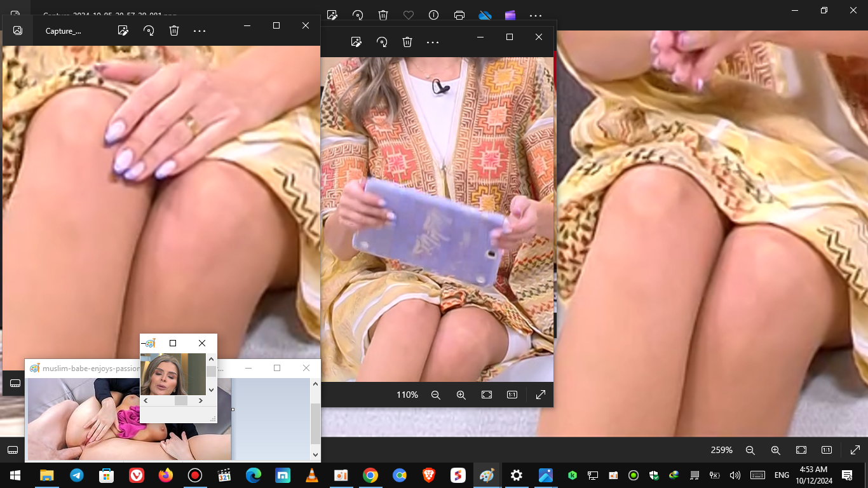Open the Windows Start menu
The width and height of the screenshot is (868, 488).
pos(15,475)
